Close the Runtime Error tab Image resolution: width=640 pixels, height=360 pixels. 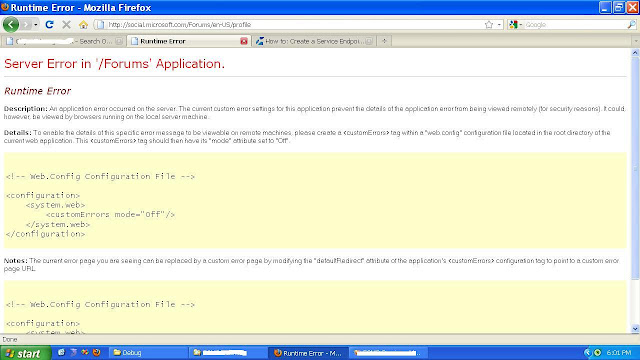point(244,41)
